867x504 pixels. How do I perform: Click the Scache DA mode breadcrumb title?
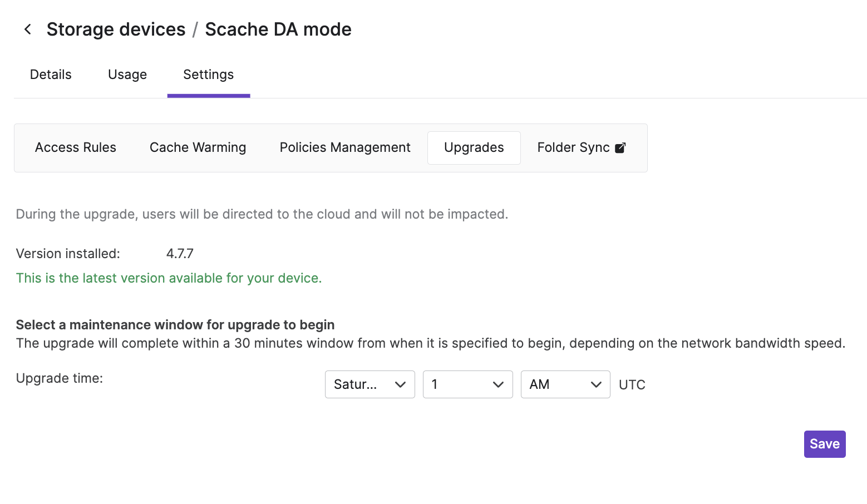(x=278, y=29)
